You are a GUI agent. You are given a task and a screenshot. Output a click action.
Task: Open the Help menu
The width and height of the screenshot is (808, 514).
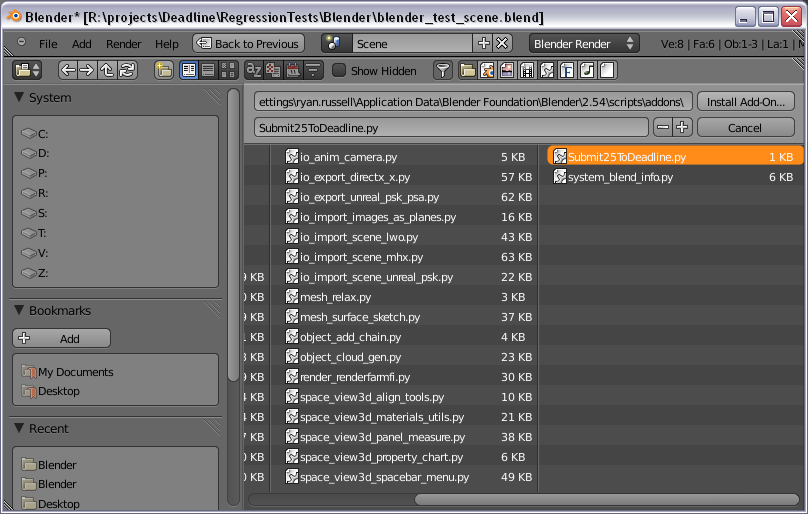[166, 44]
